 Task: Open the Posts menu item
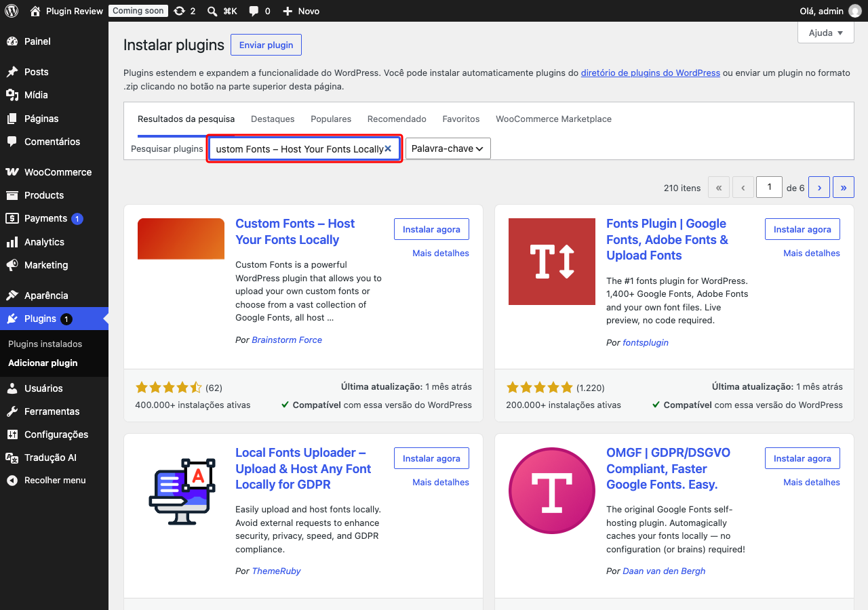(x=54, y=72)
